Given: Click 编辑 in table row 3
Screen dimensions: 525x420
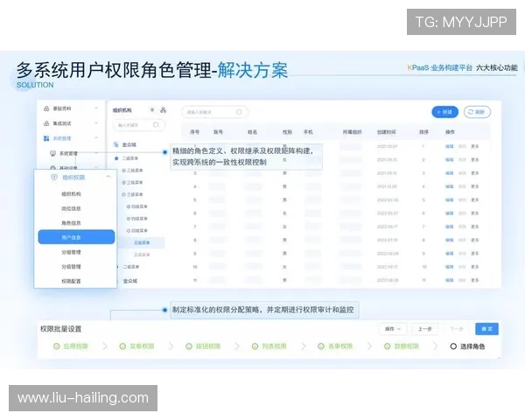Looking at the screenshot, I should (450, 173).
